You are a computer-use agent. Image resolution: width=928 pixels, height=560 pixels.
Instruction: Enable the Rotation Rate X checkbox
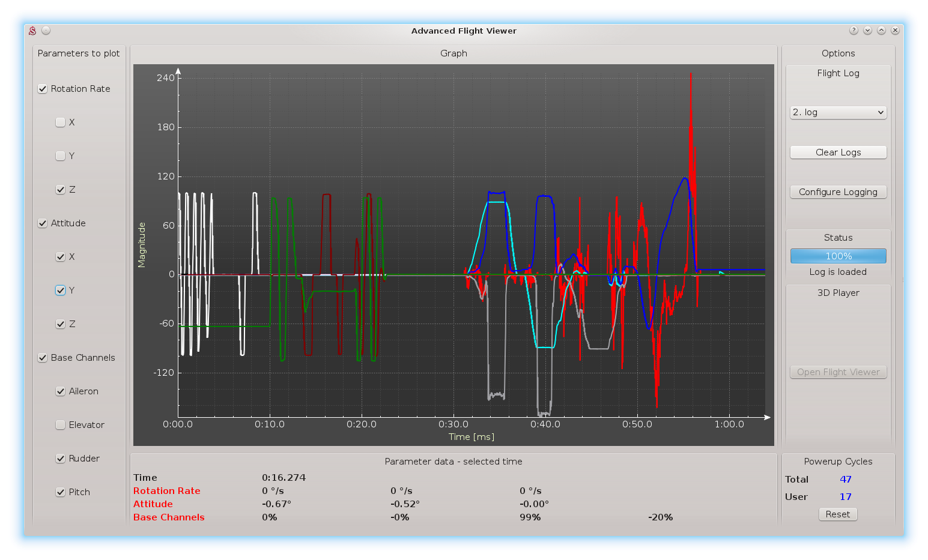pos(60,122)
